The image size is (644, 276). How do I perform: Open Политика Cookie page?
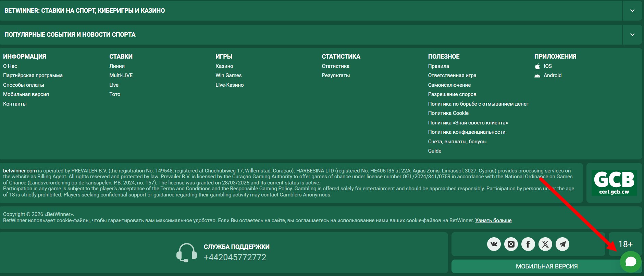448,113
